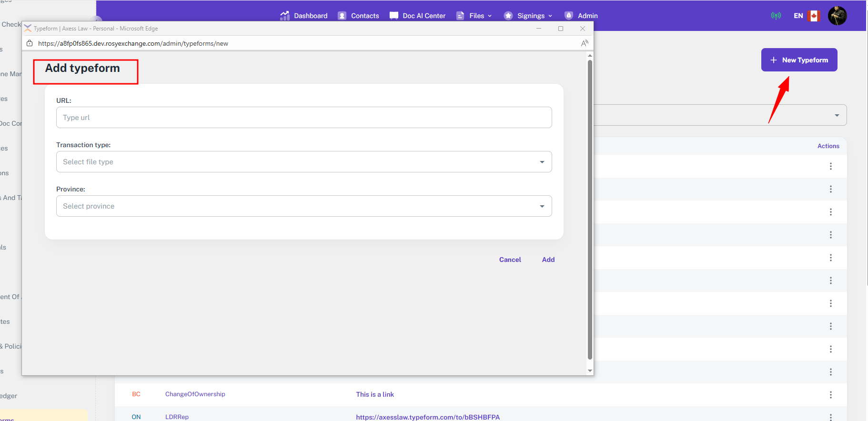This screenshot has height=421, width=868.
Task: Open the user profile avatar
Action: click(837, 16)
